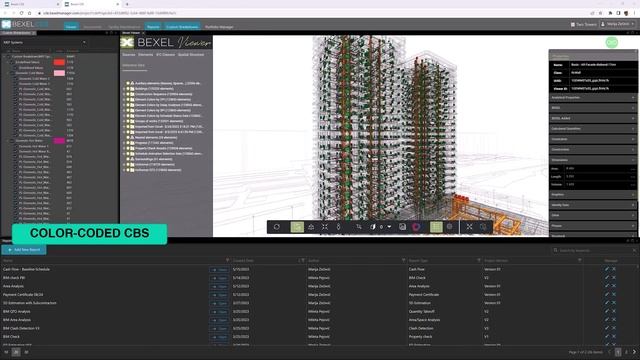
Task: Open the Area Analysis report
Action: click(219, 286)
